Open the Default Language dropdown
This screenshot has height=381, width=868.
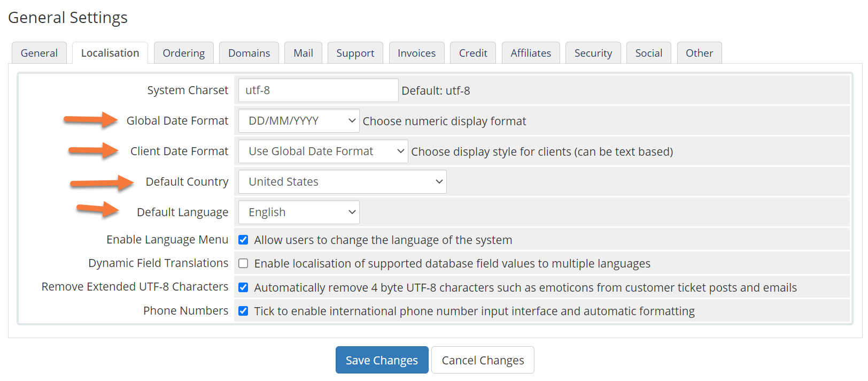[299, 212]
